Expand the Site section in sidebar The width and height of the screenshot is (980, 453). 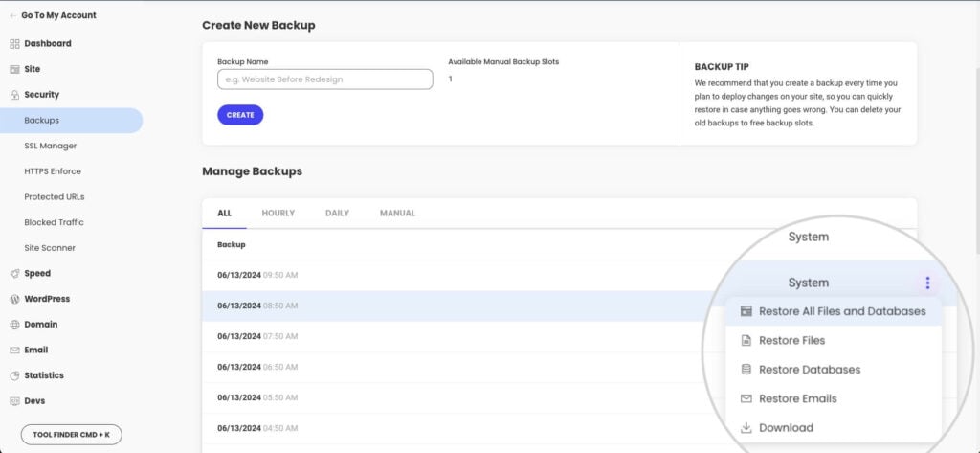click(32, 70)
